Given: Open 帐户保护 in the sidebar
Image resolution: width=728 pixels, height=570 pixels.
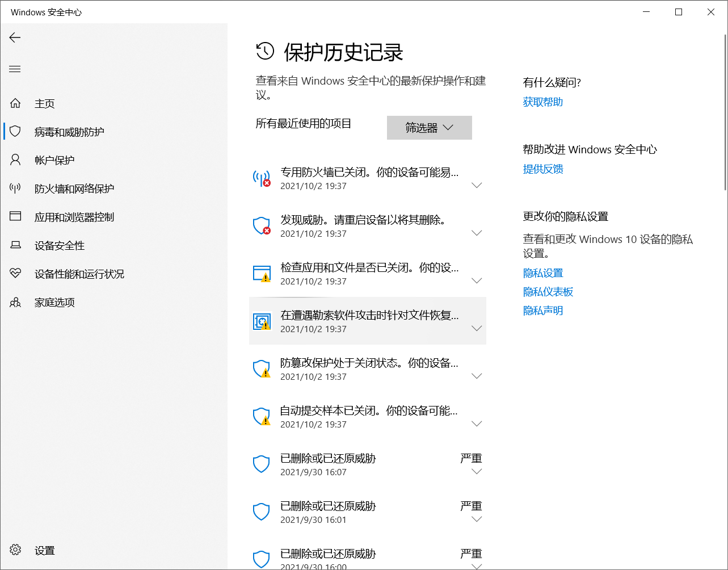Looking at the screenshot, I should [54, 160].
